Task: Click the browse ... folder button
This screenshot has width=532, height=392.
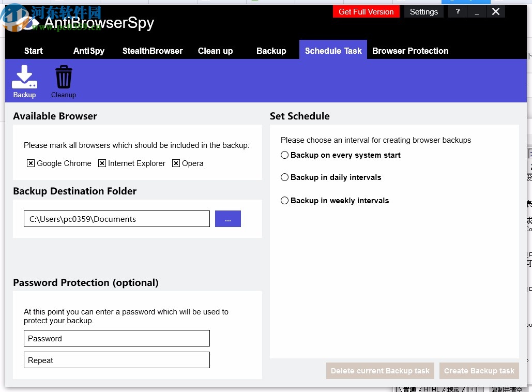Action: pyautogui.click(x=227, y=219)
